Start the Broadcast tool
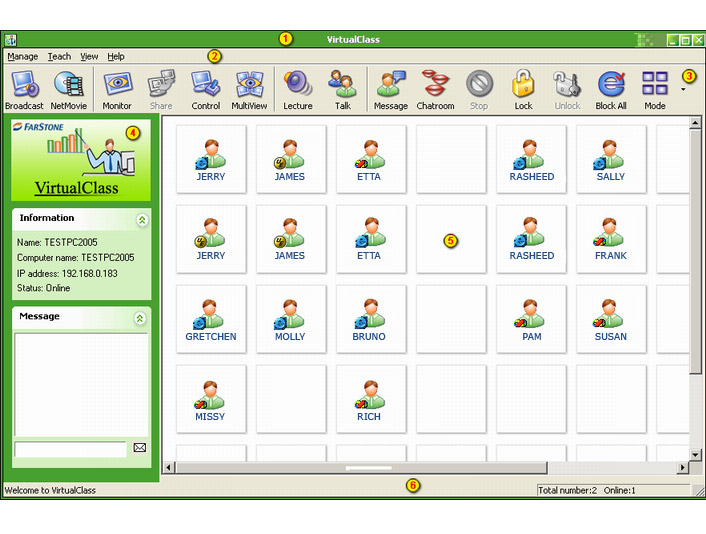The width and height of the screenshot is (706, 534). click(x=24, y=90)
